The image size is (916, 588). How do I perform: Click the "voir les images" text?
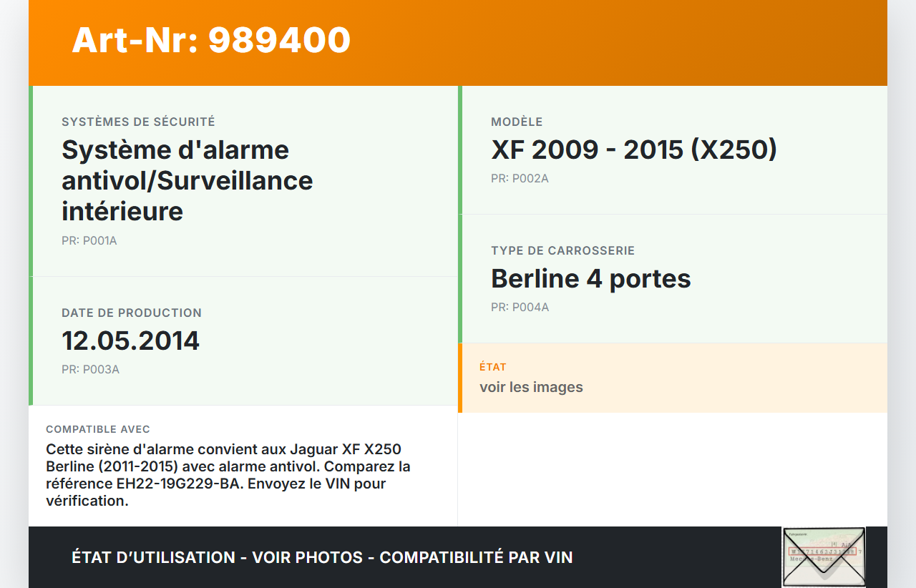click(531, 387)
